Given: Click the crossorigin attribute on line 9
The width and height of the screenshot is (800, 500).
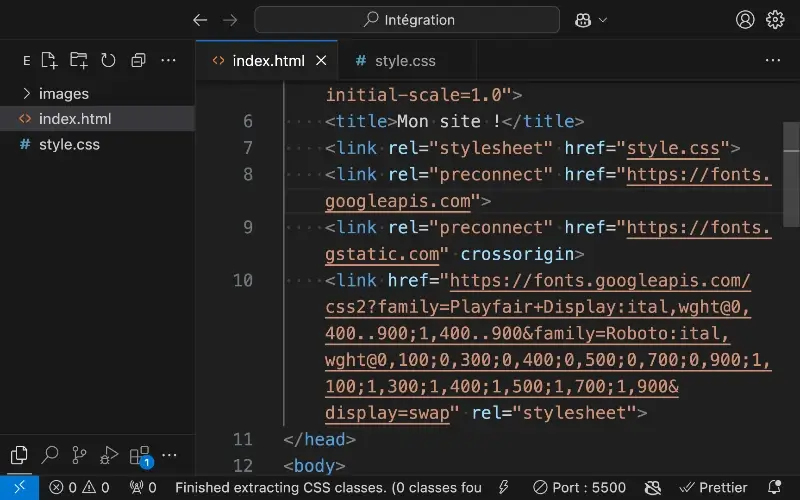Looking at the screenshot, I should pyautogui.click(x=517, y=254).
